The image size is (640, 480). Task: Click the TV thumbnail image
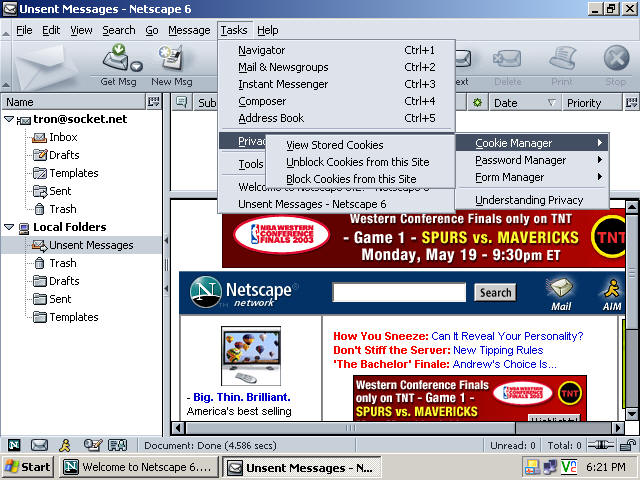point(251,356)
